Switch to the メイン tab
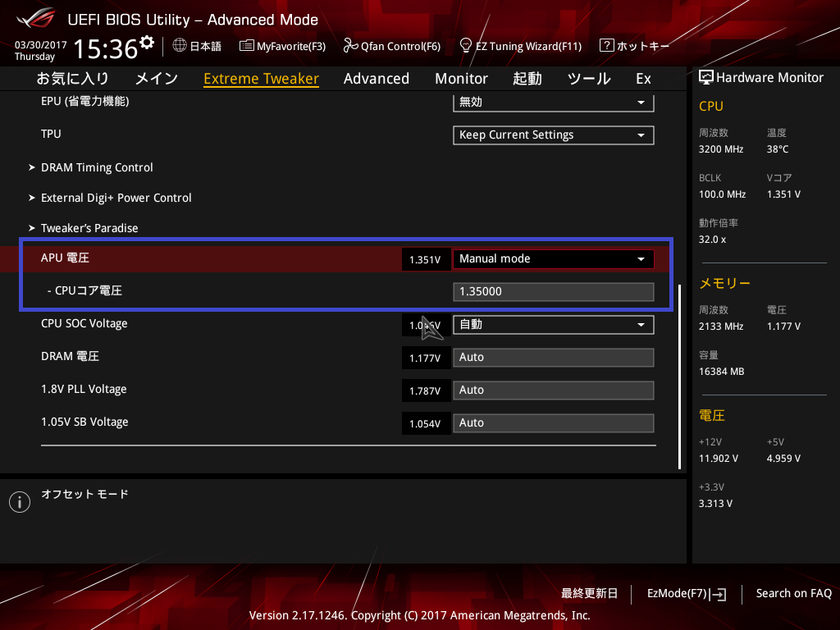 (x=157, y=79)
